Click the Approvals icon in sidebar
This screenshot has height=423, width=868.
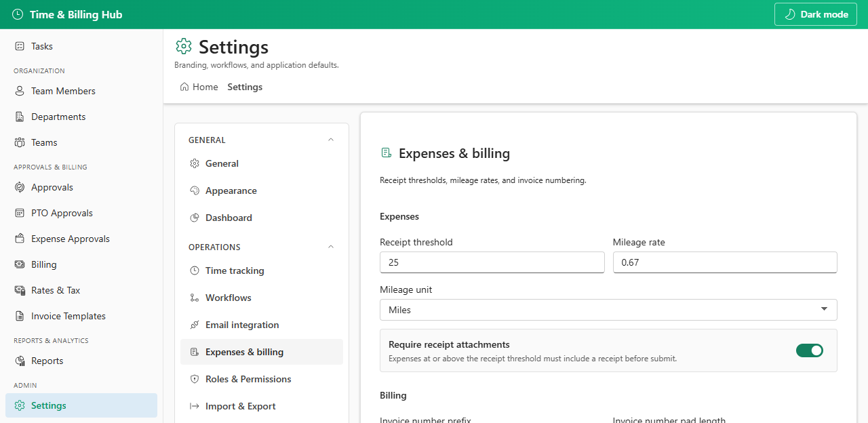(x=20, y=187)
